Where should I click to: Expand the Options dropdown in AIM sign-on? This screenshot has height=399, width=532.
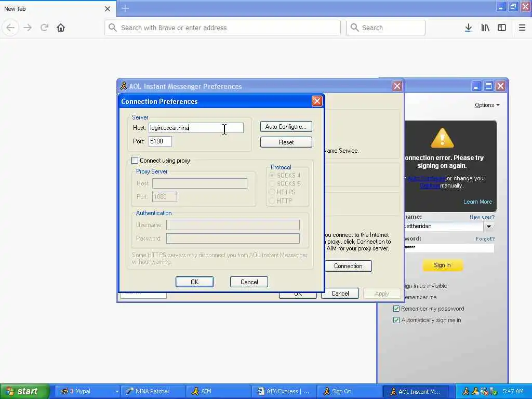tap(487, 105)
